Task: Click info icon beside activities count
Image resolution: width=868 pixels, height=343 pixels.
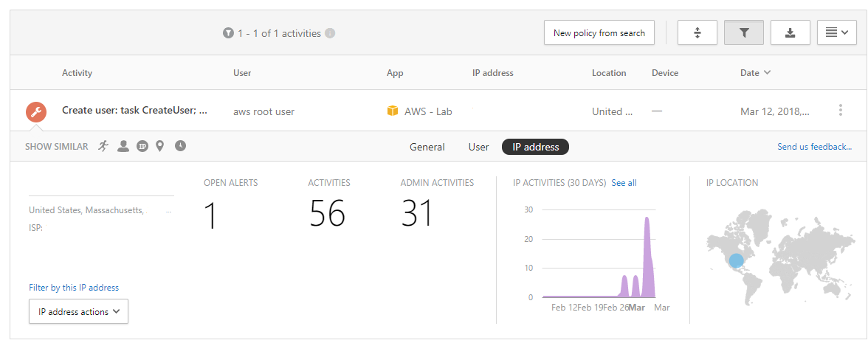Action: click(x=330, y=33)
